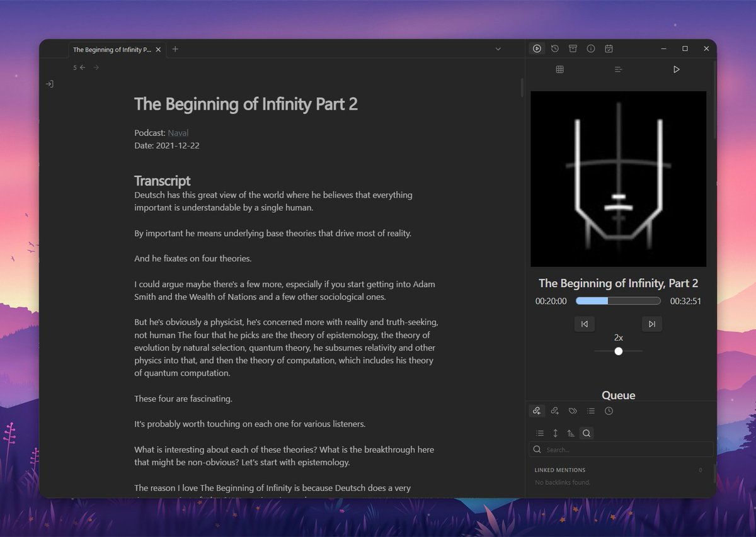Open the podcast player panel icon

pos(537,48)
